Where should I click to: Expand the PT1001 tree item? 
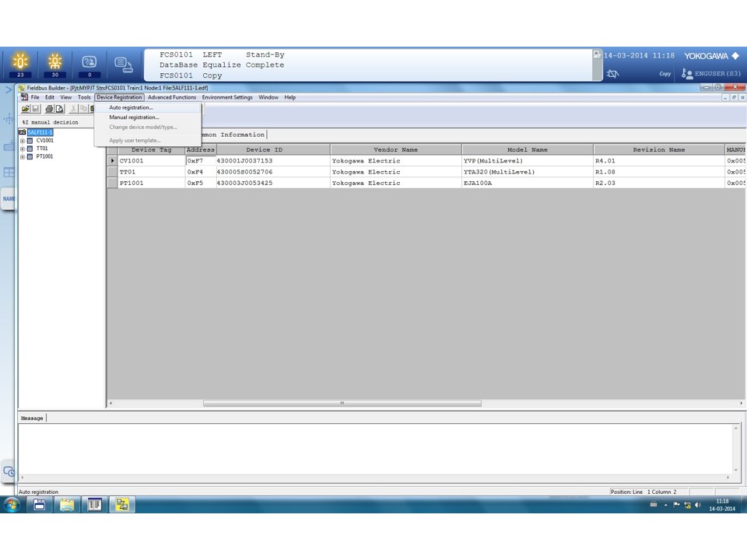coord(23,156)
